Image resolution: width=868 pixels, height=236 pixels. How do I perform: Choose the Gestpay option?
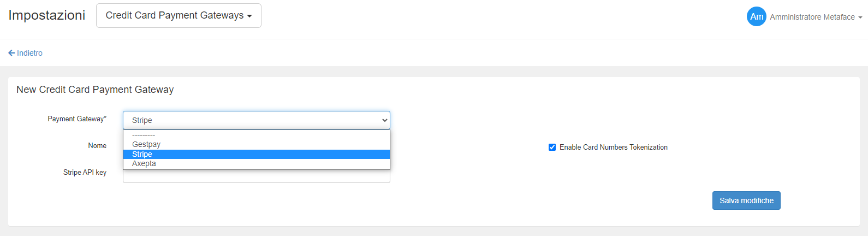(146, 144)
